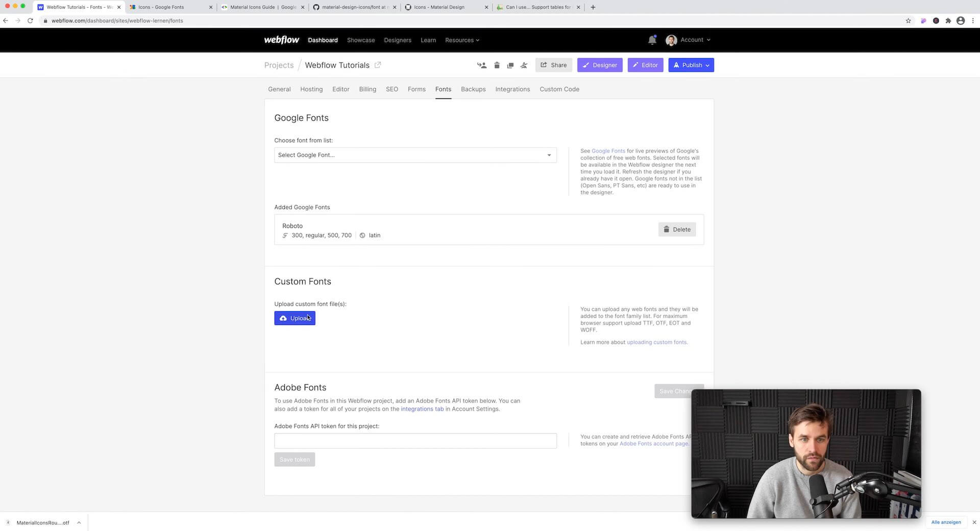Expand the Publish dropdown chevron
The height and width of the screenshot is (531, 980).
707,65
